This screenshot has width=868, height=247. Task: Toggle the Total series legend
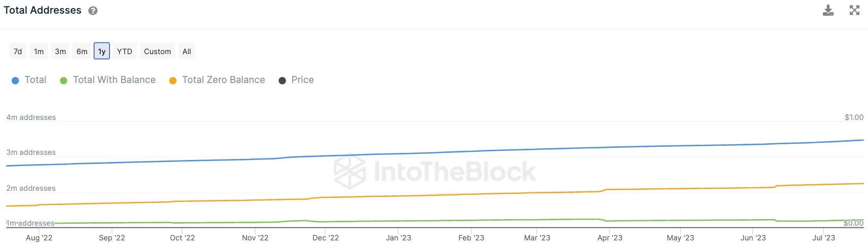(x=29, y=80)
